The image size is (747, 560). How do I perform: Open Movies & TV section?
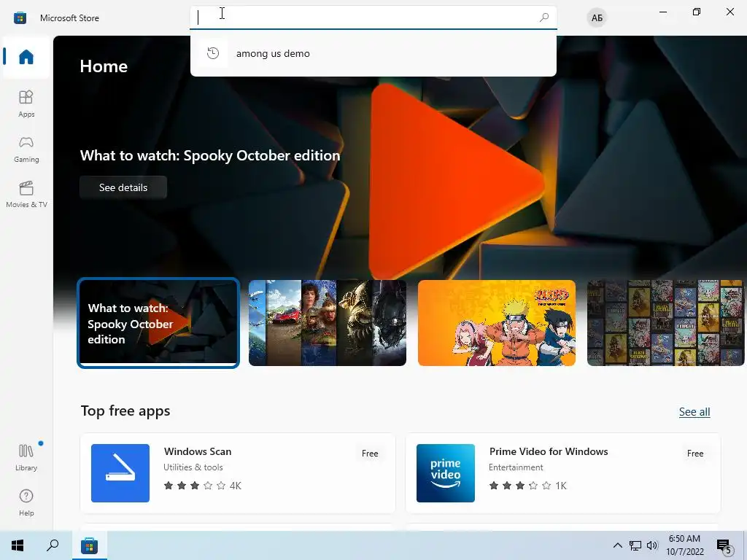click(x=26, y=194)
